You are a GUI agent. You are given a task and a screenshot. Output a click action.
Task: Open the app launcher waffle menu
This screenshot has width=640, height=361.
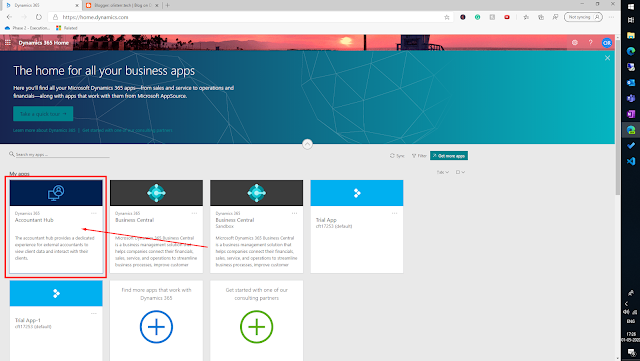pyautogui.click(x=8, y=42)
